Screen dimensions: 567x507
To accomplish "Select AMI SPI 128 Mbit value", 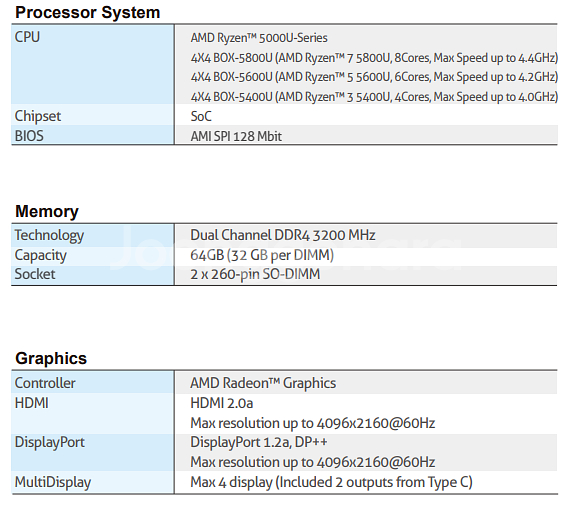I will pyautogui.click(x=236, y=136).
